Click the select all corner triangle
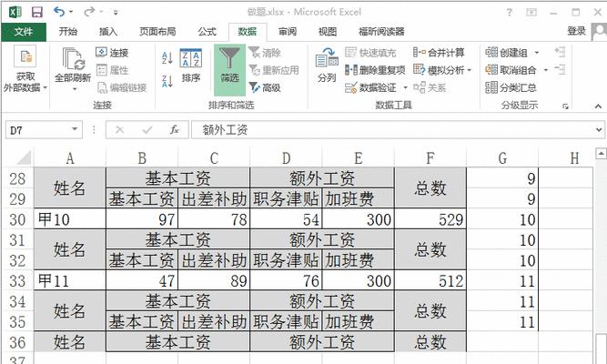 (x=24, y=158)
